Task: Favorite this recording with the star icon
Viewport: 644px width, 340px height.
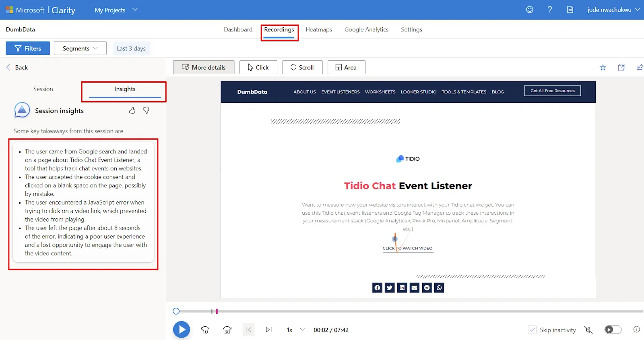Action: point(603,67)
